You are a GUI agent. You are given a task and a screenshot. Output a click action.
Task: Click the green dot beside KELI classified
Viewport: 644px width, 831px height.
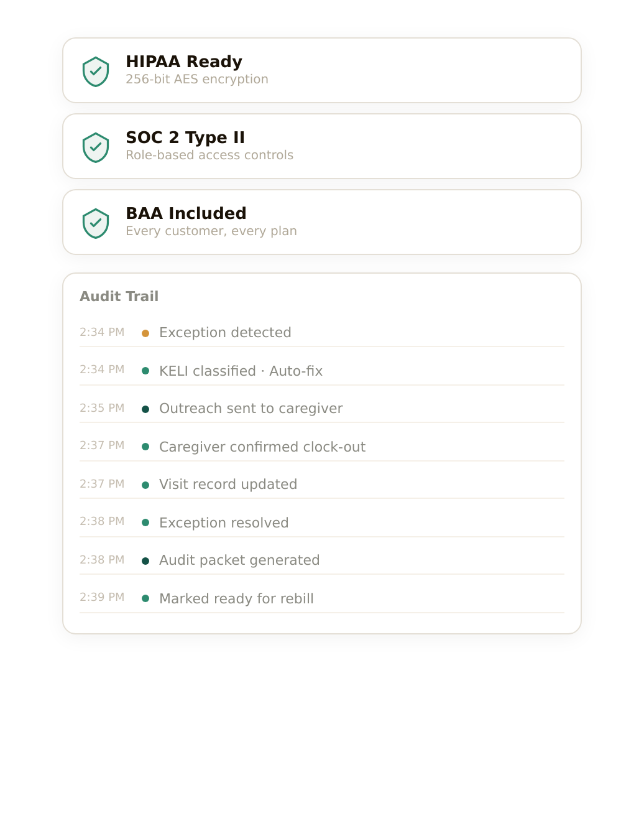(145, 371)
